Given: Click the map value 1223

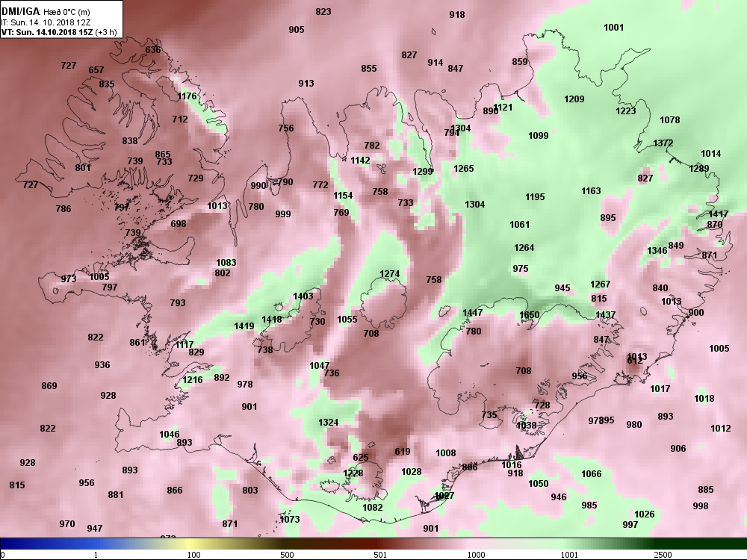Looking at the screenshot, I should [625, 111].
